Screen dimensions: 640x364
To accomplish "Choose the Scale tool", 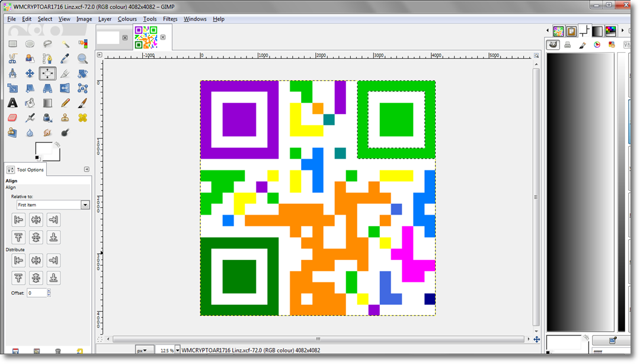I will click(12, 88).
